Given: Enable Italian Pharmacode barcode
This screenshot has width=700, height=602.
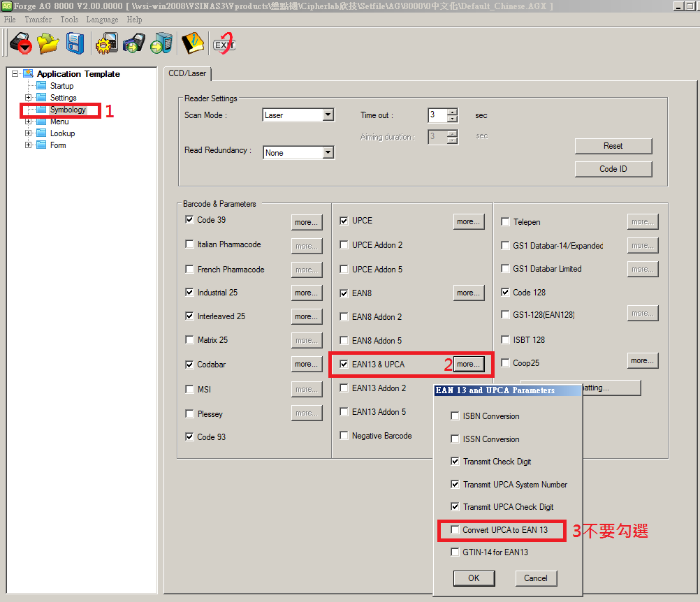Looking at the screenshot, I should point(189,244).
